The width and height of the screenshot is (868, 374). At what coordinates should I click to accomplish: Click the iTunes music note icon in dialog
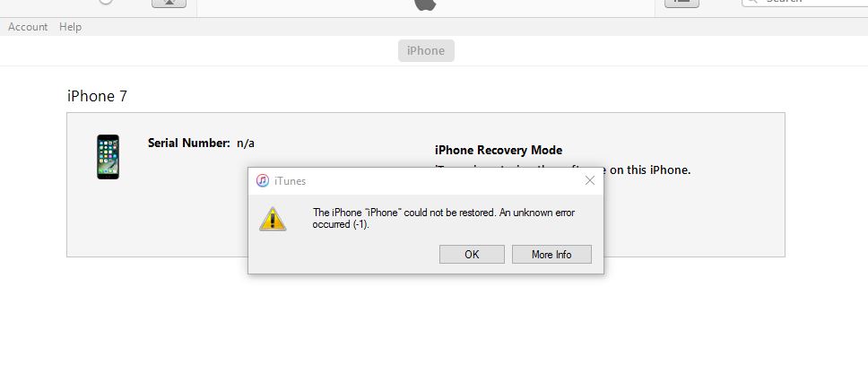pyautogui.click(x=263, y=180)
